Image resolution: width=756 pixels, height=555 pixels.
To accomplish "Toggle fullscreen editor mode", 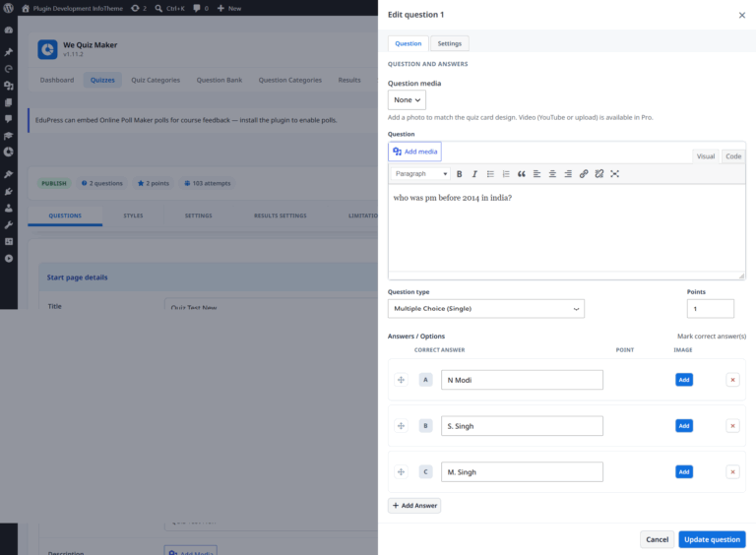I will point(614,174).
